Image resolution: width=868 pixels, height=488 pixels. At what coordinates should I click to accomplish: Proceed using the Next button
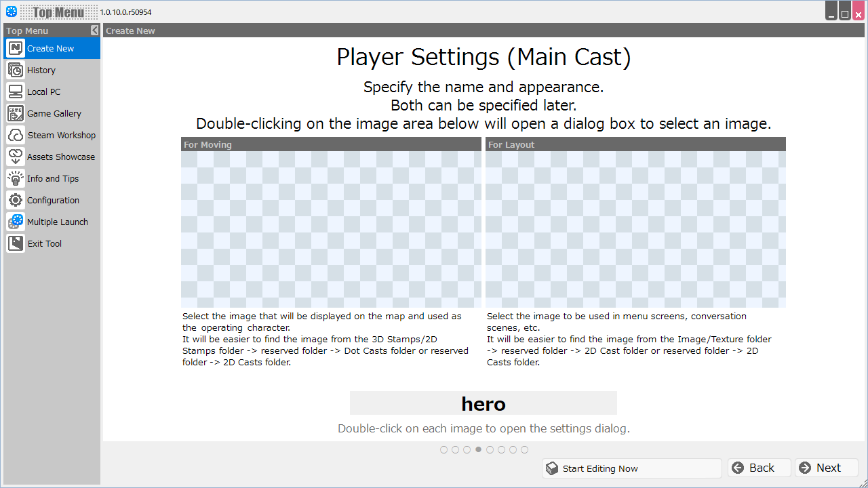(825, 468)
